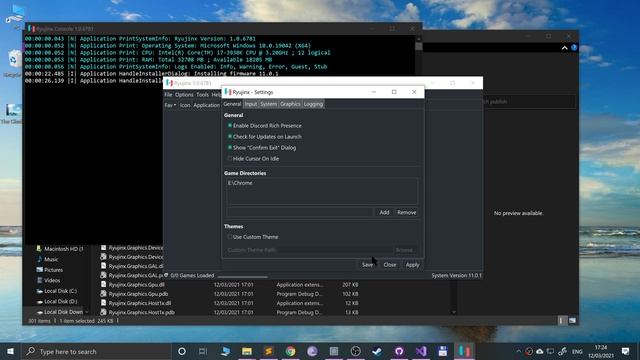This screenshot has height=360, width=640.
Task: Click the games loading progress bar
Action: [x=243, y=277]
